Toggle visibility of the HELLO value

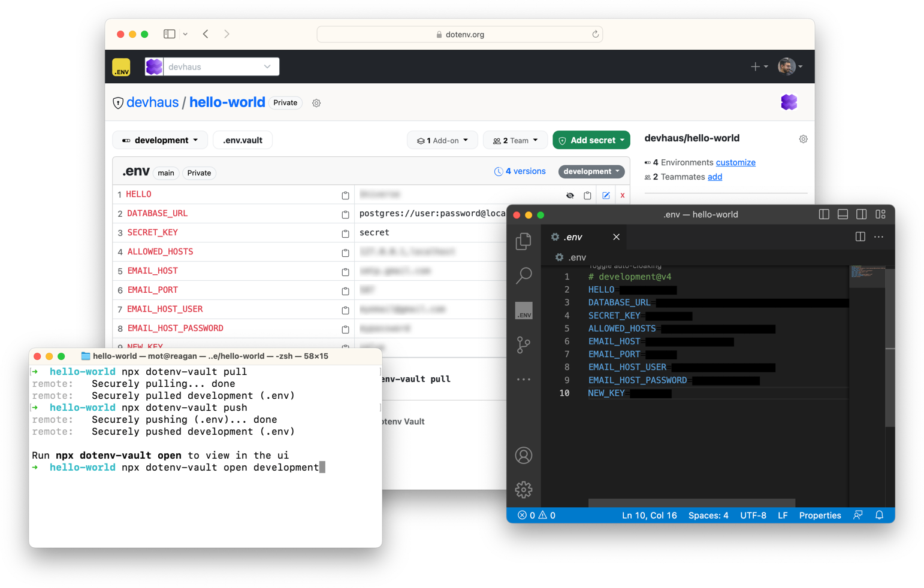570,195
